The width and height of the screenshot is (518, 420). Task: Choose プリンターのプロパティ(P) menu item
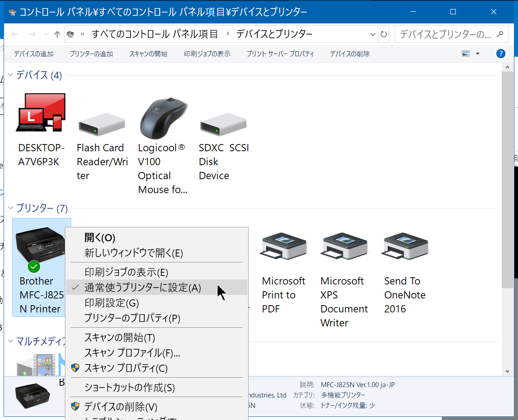pyautogui.click(x=157, y=318)
